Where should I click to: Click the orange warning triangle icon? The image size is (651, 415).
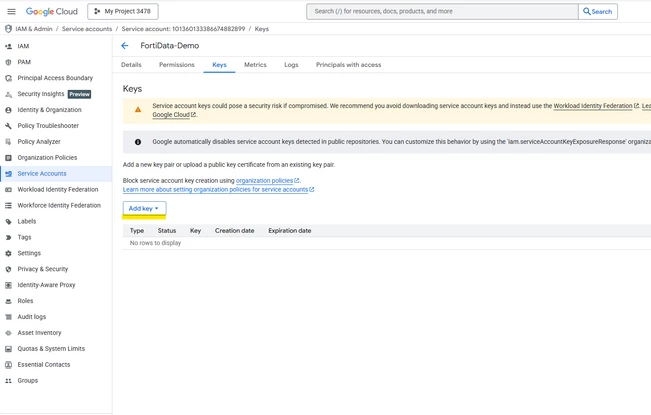click(x=138, y=110)
